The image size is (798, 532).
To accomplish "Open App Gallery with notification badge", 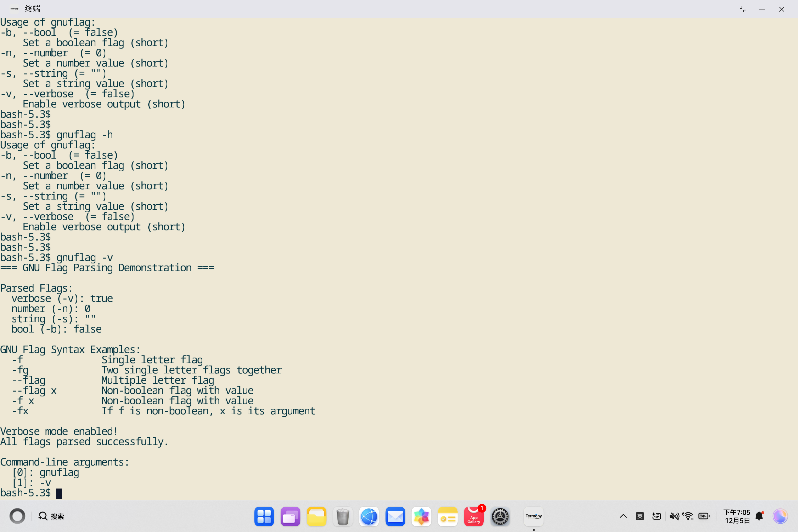I will (x=474, y=516).
